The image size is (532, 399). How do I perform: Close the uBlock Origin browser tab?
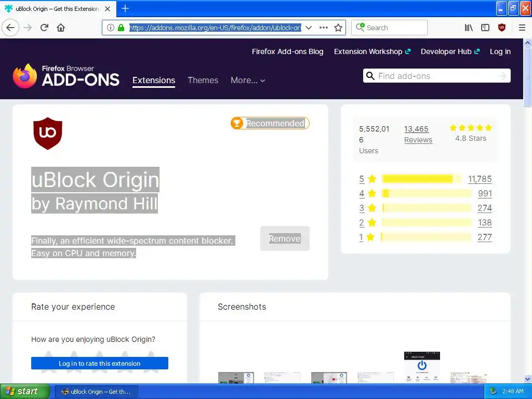[108, 9]
